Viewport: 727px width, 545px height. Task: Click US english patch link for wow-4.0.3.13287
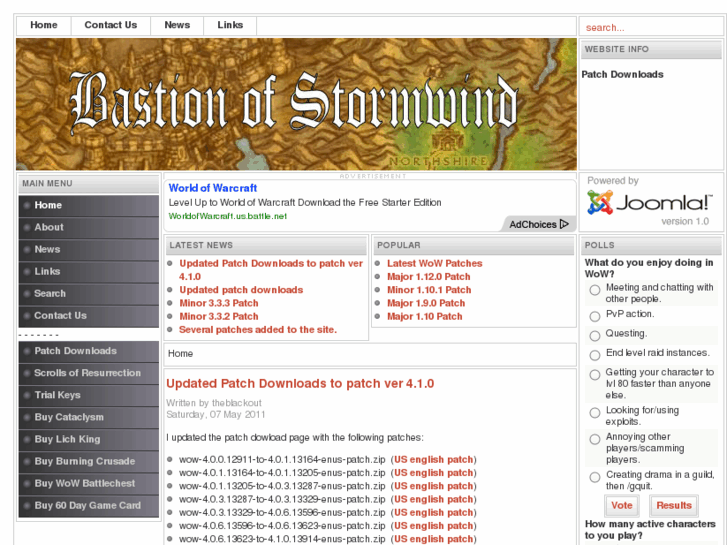434,499
